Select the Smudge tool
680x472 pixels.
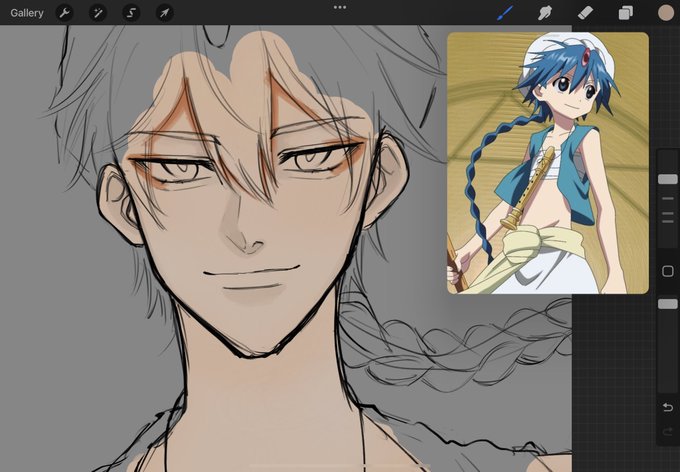tap(544, 13)
